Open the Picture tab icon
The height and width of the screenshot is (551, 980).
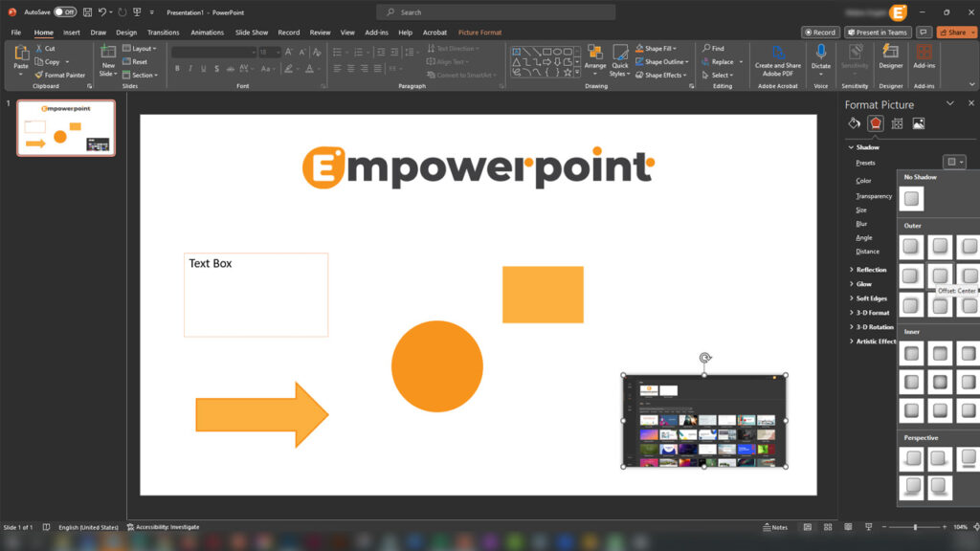point(918,123)
